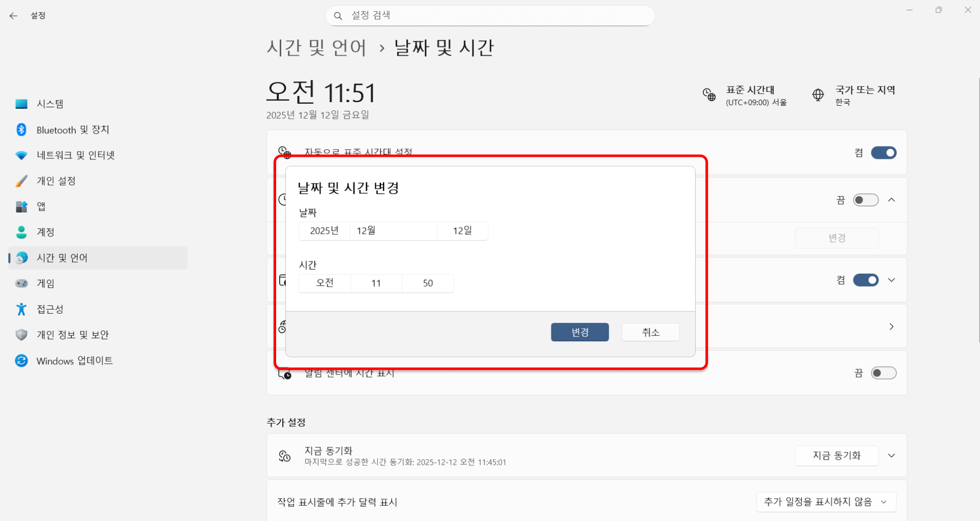The height and width of the screenshot is (521, 980).
Task: Open 게임 settings in sidebar
Action: 45,283
